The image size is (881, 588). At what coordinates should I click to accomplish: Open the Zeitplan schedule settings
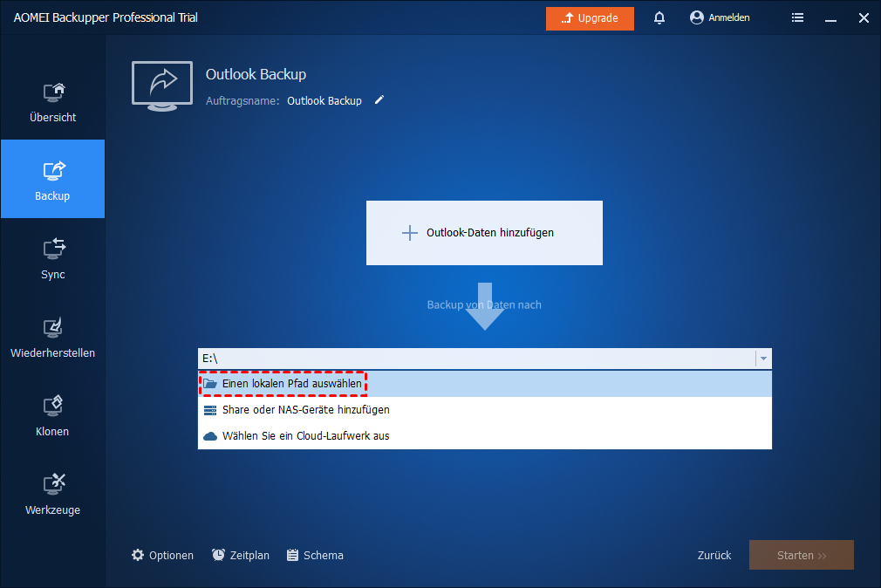[241, 556]
